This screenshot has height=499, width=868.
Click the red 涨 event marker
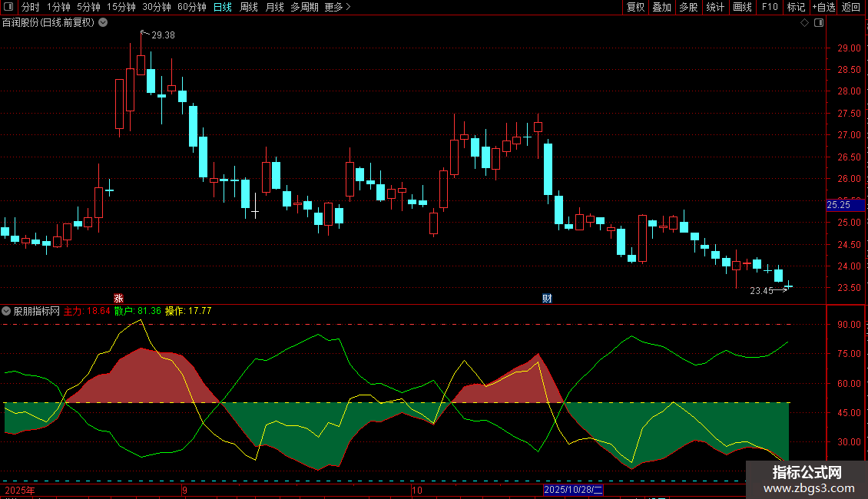coord(118,299)
